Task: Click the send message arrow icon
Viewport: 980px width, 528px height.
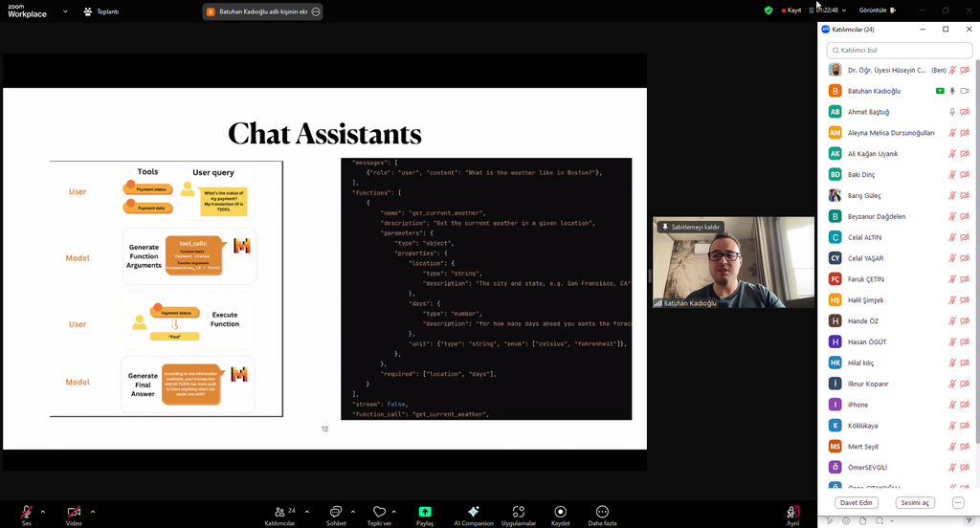Action: (969, 520)
